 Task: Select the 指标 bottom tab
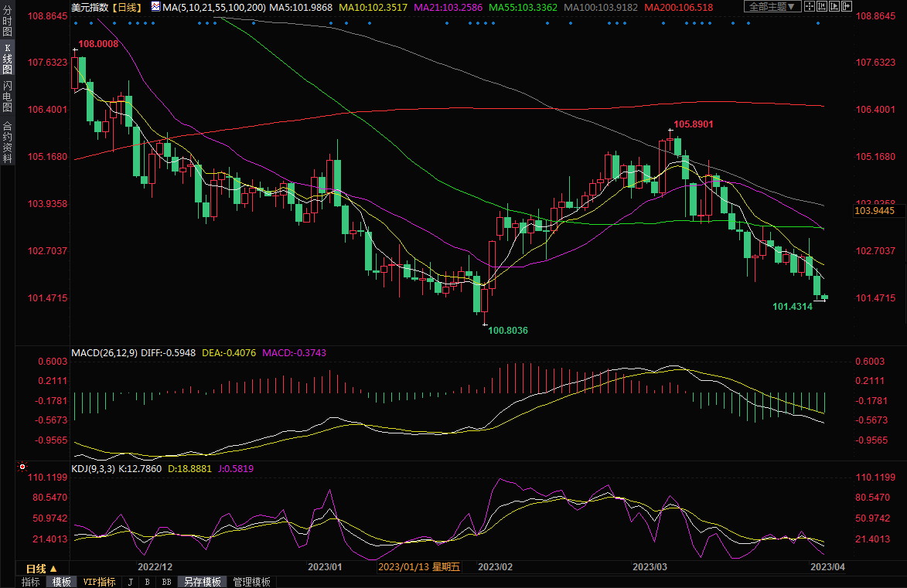tap(31, 582)
